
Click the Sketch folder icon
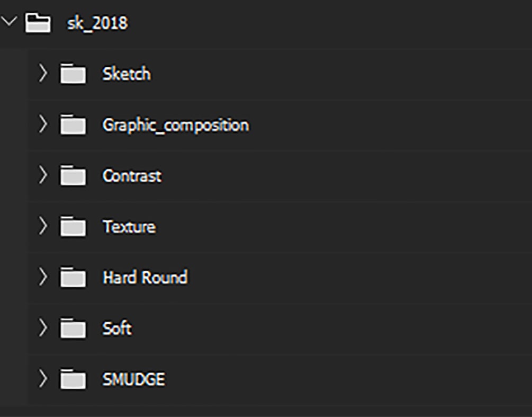coord(73,73)
